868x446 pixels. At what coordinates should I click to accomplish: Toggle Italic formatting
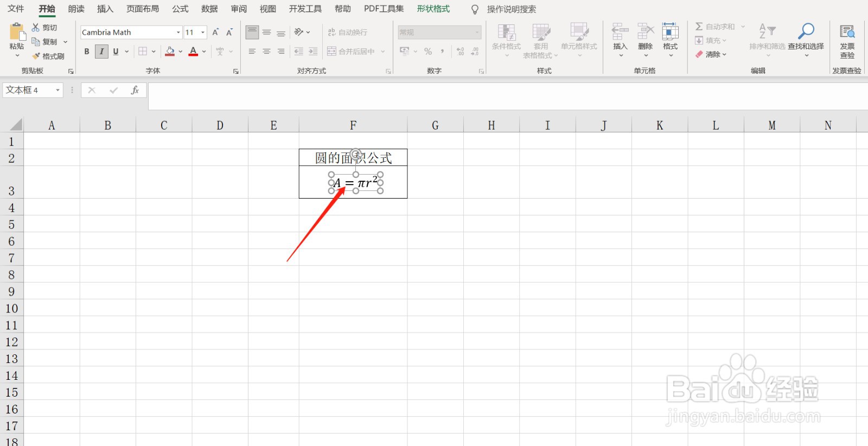pyautogui.click(x=101, y=52)
